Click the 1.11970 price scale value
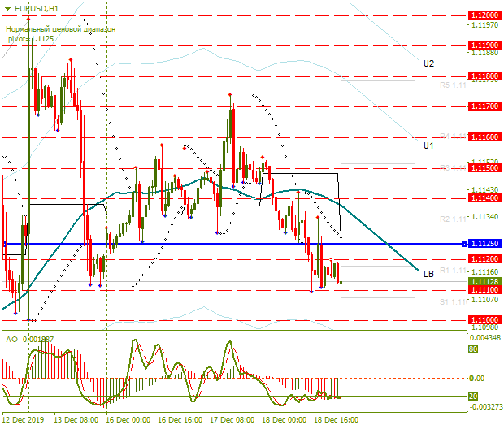Image resolution: width=504 pixels, height=429 pixels. click(484, 24)
